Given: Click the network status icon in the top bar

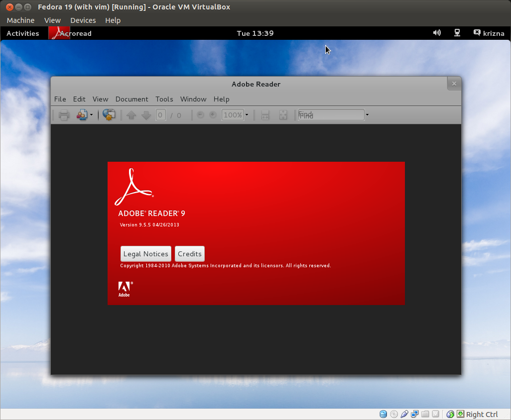Looking at the screenshot, I should pyautogui.click(x=457, y=33).
